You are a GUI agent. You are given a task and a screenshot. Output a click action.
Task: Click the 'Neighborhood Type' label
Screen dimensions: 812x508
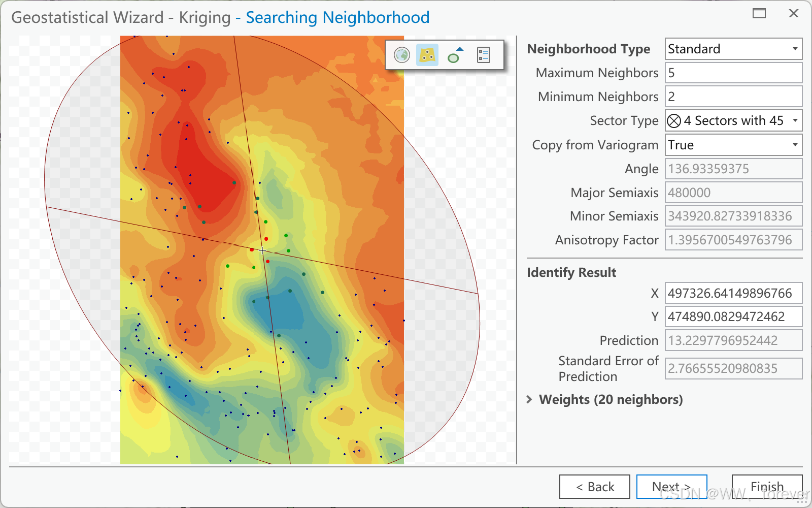(x=589, y=49)
